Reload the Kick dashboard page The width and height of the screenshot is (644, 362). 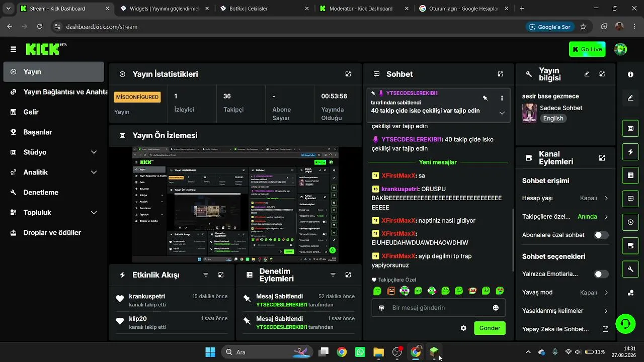tap(40, 27)
